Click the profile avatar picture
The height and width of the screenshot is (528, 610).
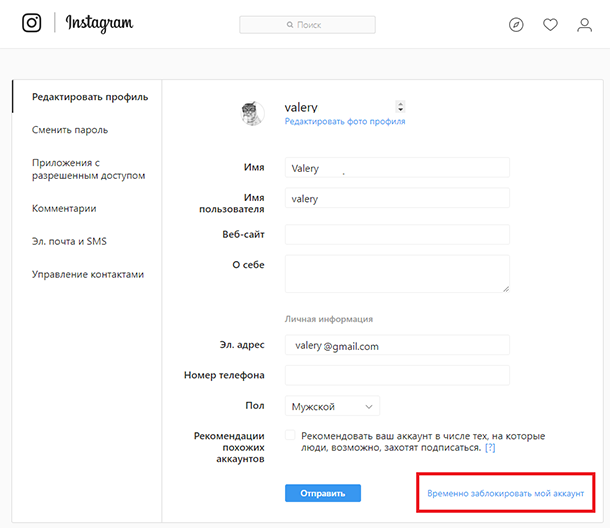point(253,113)
